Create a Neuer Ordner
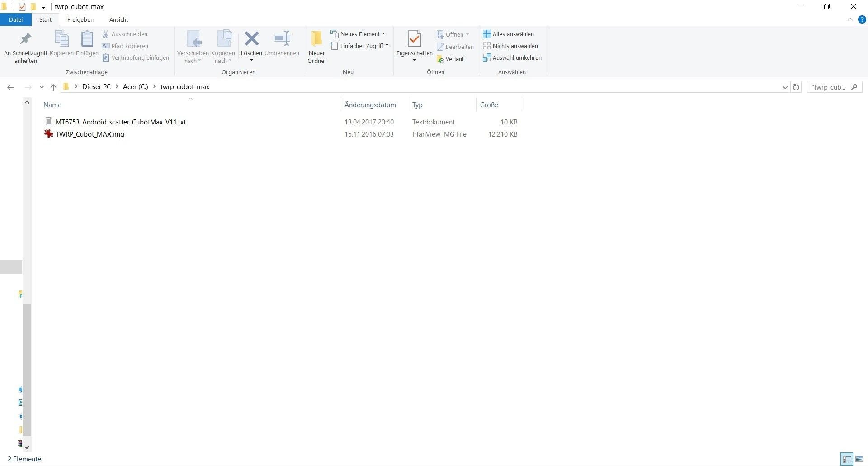868x466 pixels. (x=317, y=48)
